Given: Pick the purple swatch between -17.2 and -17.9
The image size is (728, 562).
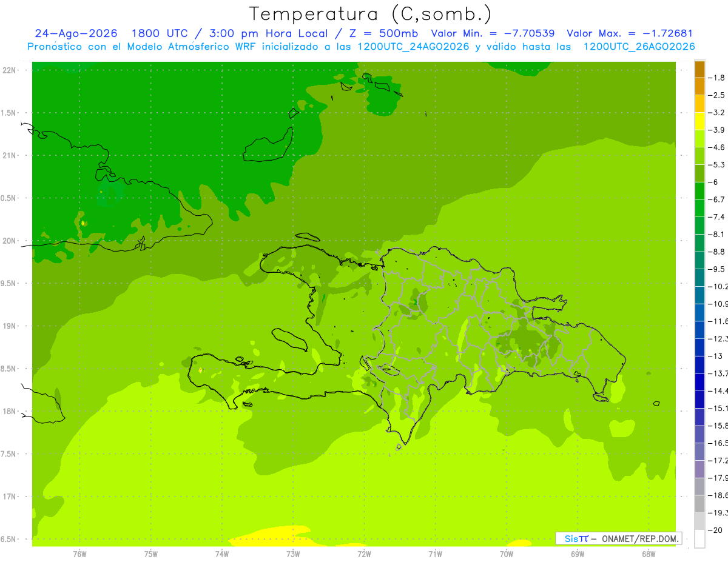Looking at the screenshot, I should (x=699, y=469).
